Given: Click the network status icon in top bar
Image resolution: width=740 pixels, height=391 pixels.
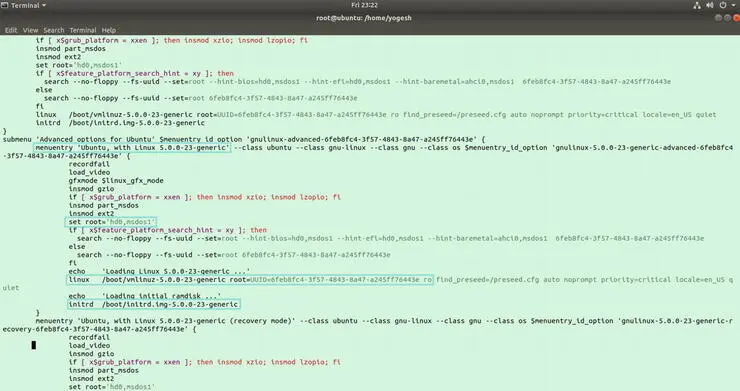Looking at the screenshot, I should 697,5.
